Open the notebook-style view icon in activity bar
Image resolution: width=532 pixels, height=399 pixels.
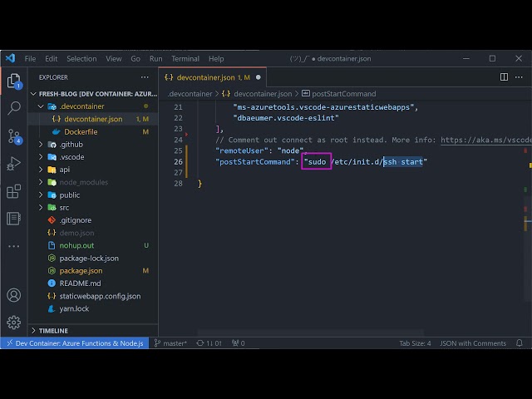coord(14,219)
